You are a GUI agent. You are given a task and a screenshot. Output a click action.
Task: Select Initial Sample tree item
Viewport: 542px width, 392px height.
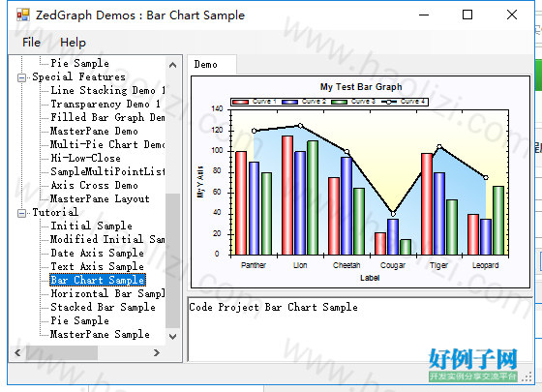click(92, 226)
